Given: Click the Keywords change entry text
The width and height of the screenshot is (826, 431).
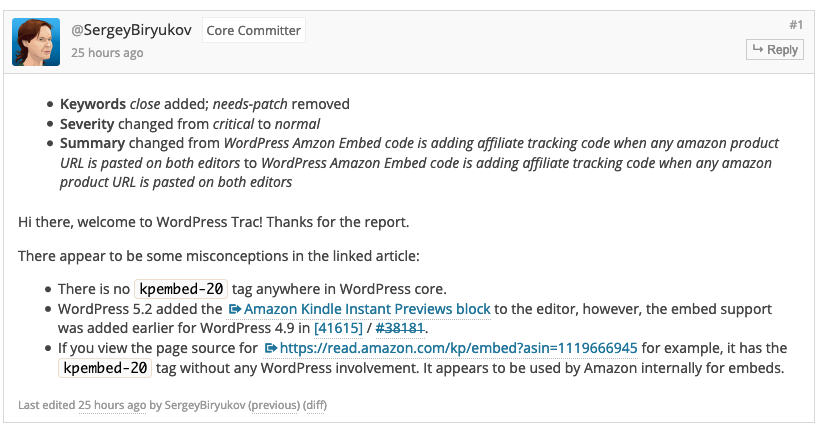Looking at the screenshot, I should pyautogui.click(x=204, y=104).
